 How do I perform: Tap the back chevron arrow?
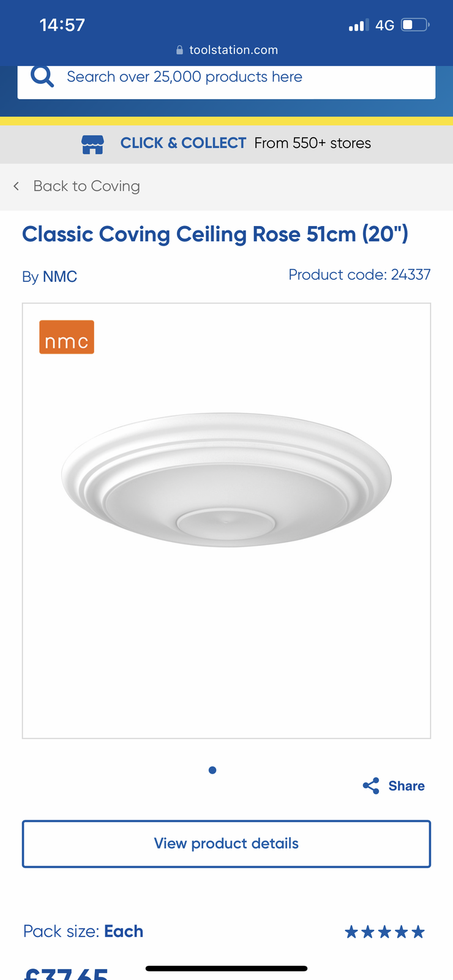click(x=17, y=186)
